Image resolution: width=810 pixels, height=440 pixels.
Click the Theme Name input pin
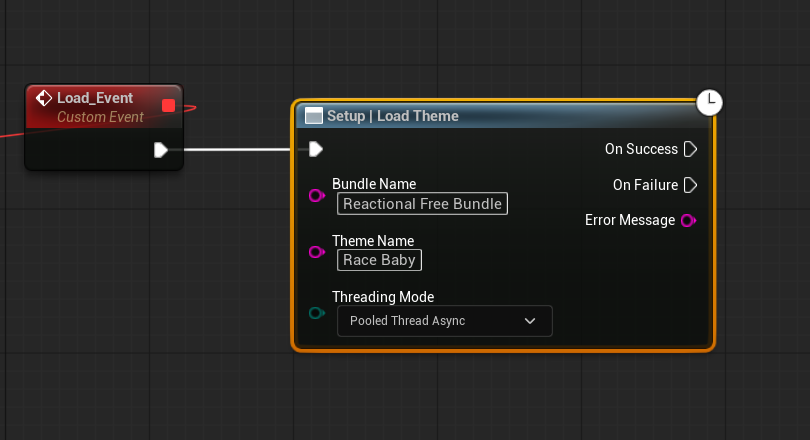[317, 253]
